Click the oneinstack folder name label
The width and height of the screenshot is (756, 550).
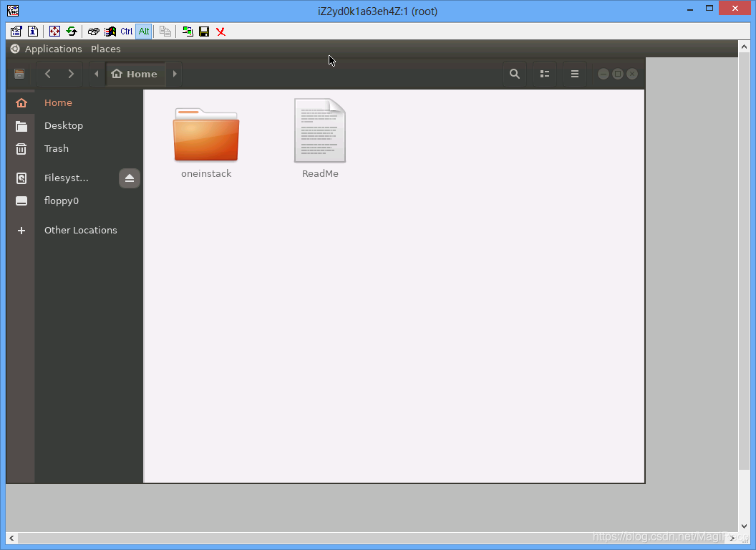tap(206, 174)
